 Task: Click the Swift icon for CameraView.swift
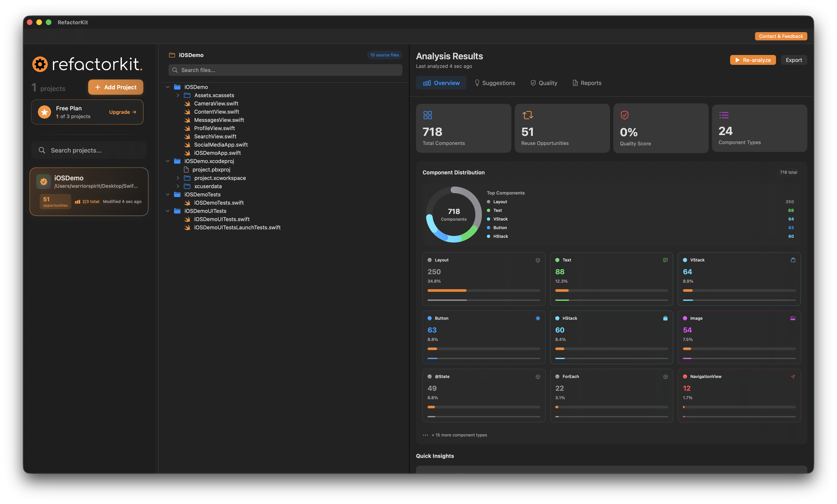[x=187, y=104]
